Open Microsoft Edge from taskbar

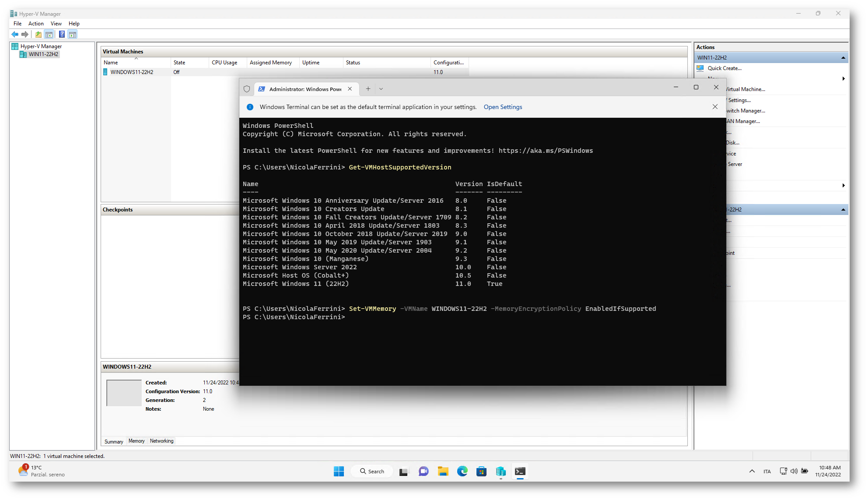coord(462,472)
